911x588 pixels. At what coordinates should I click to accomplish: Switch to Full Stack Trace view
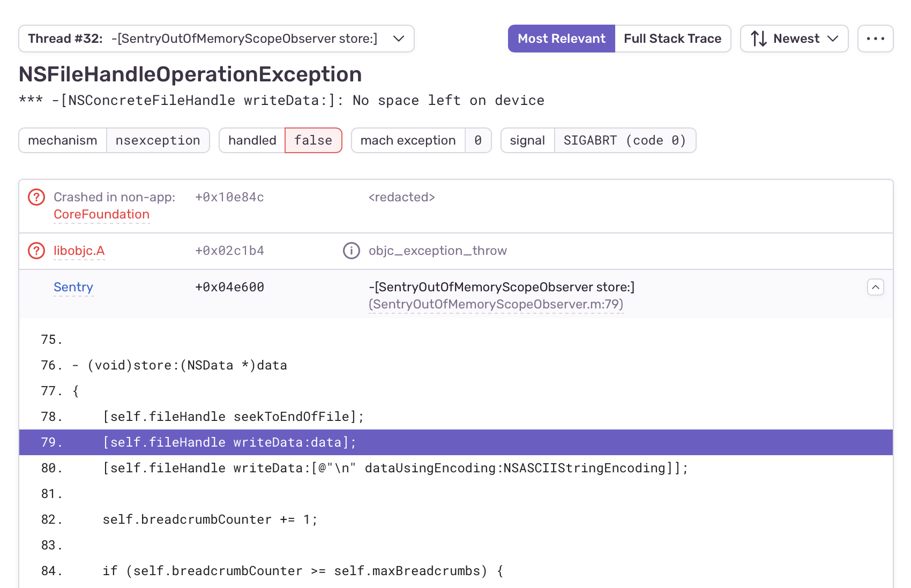coord(673,39)
